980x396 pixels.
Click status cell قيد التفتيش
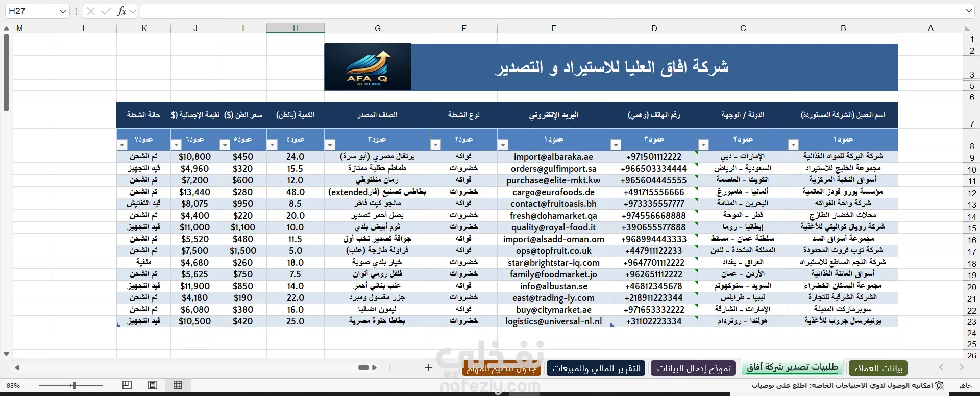point(144,203)
